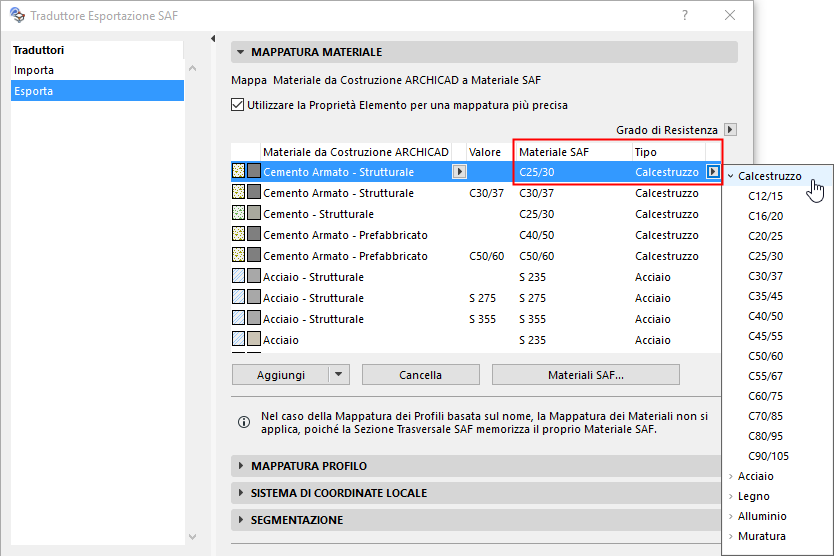Click fill pattern icon of highlighted Cemento Armato row
The height and width of the screenshot is (556, 834).
click(x=238, y=171)
